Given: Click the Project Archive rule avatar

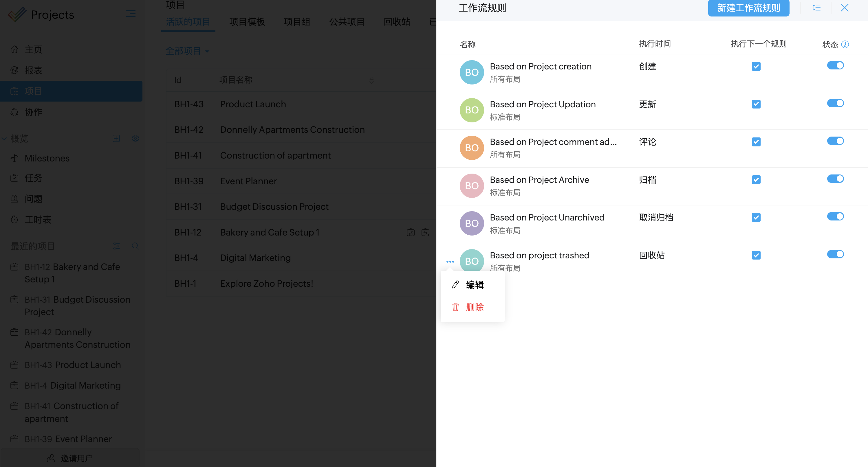Looking at the screenshot, I should [x=471, y=185].
